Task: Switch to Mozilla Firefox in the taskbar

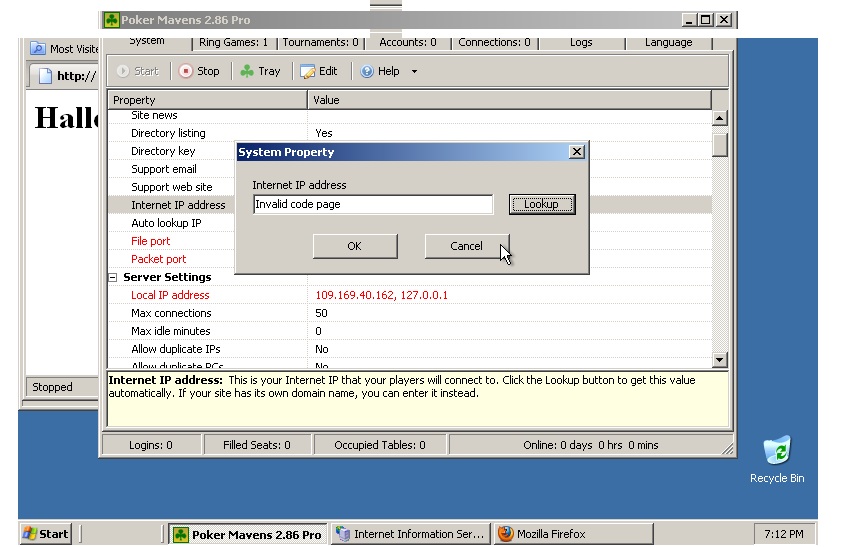Action: click(x=574, y=534)
